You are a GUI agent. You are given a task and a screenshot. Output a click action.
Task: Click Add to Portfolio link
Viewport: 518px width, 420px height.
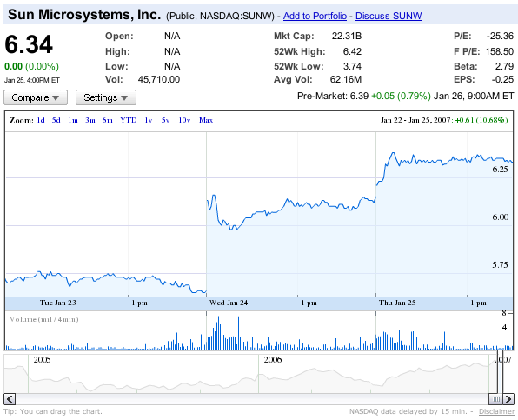[x=315, y=16]
